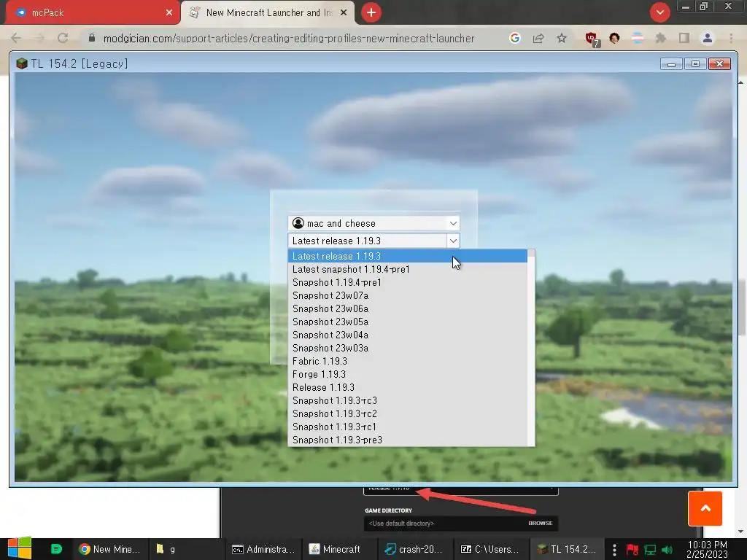747x560 pixels.
Task: Close the New Minecraft Launcher tab
Action: [x=344, y=13]
